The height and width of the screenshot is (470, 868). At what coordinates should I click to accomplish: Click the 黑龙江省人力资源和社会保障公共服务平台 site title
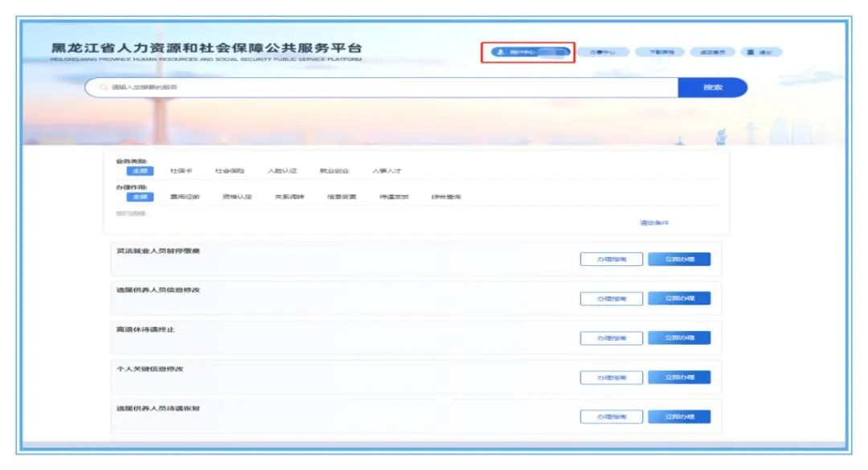tap(206, 48)
